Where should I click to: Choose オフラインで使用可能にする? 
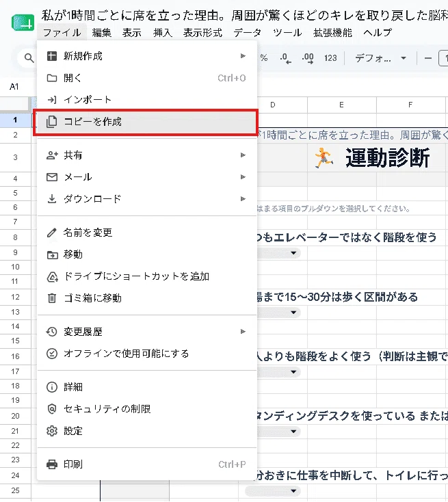pyautogui.click(x=147, y=354)
